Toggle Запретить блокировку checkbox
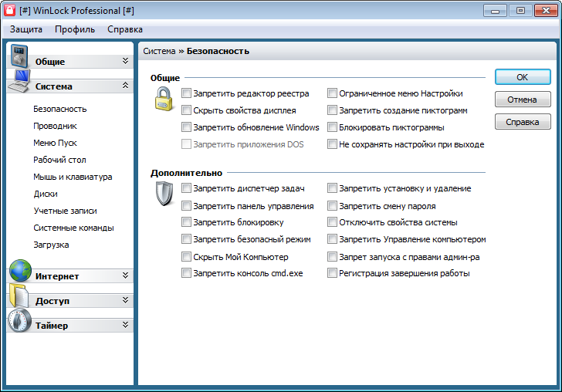The image size is (562, 392). click(x=186, y=222)
